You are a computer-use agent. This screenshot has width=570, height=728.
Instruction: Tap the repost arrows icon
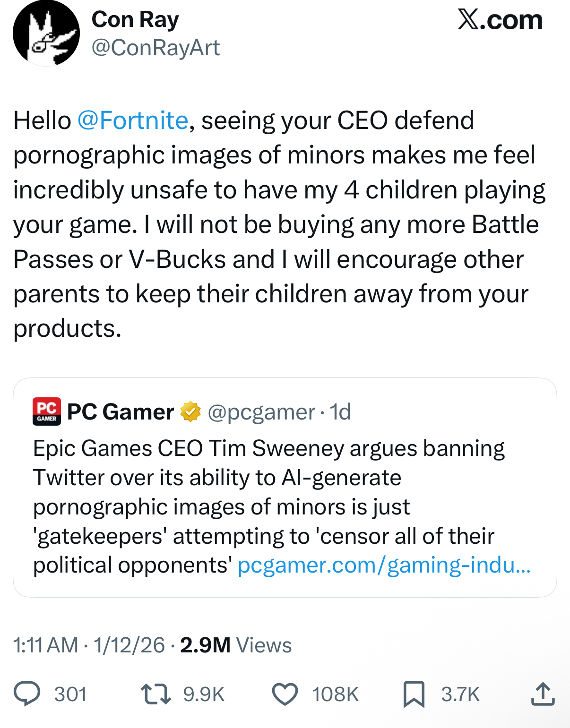coord(155,694)
